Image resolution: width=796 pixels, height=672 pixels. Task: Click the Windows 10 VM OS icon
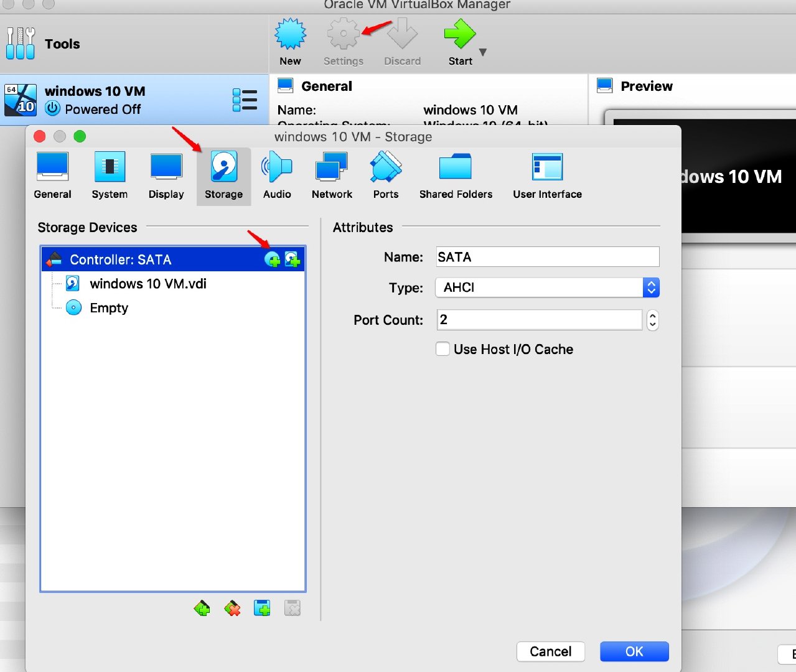(x=21, y=100)
